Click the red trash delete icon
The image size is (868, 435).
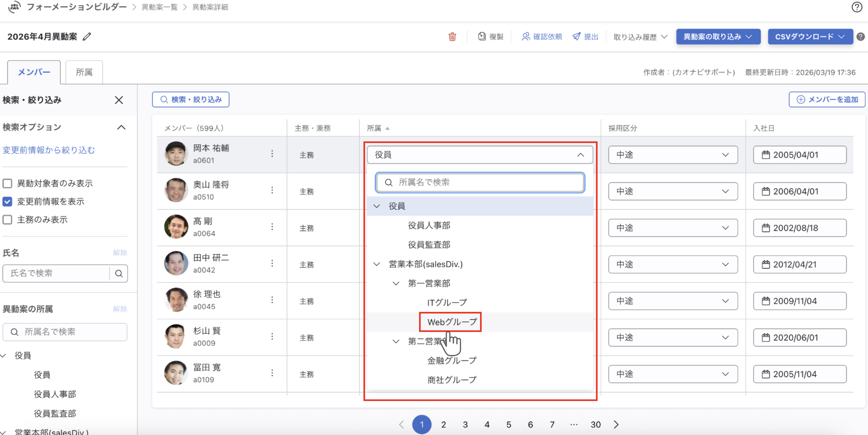tap(452, 37)
